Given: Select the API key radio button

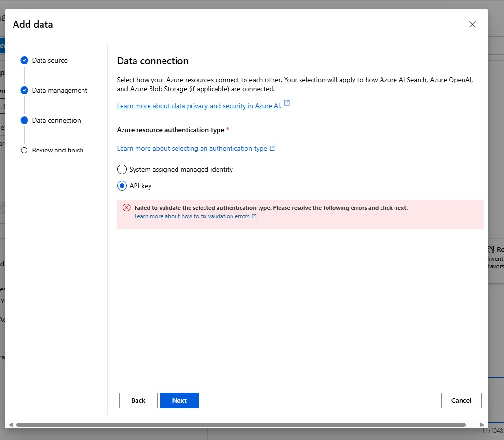Looking at the screenshot, I should coord(122,186).
